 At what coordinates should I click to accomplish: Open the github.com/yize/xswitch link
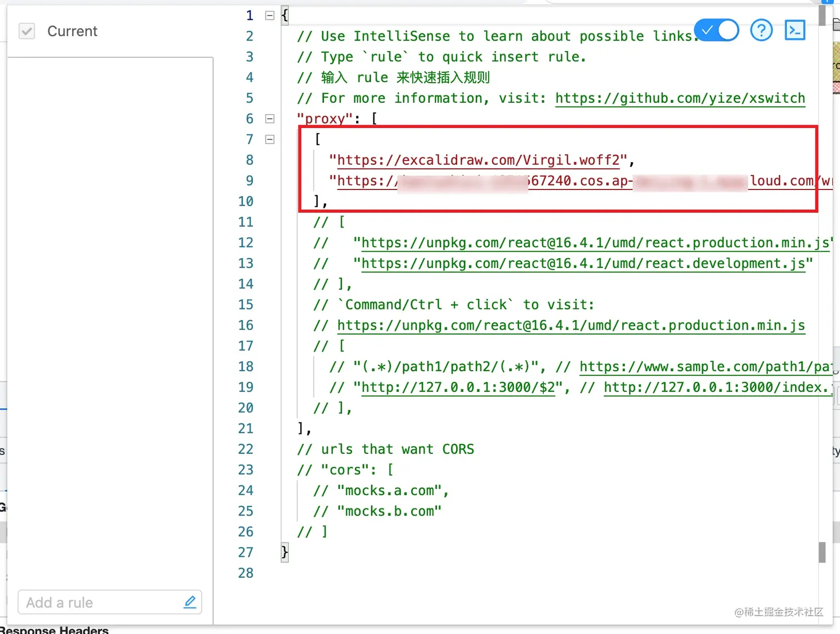(680, 98)
